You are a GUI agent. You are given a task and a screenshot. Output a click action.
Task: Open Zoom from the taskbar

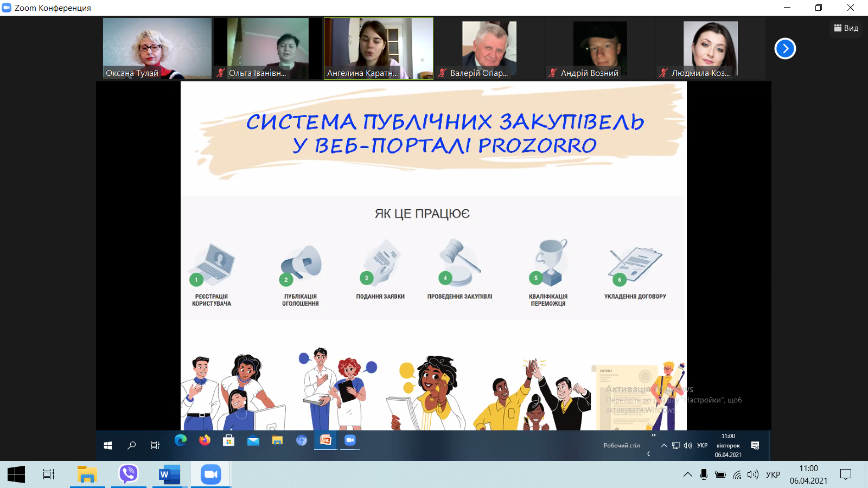[210, 474]
